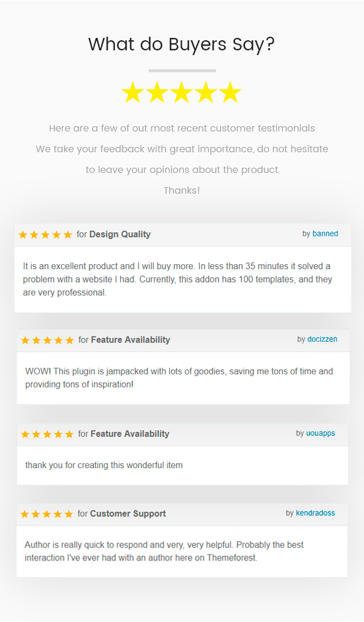This screenshot has height=622, width=364.
Task: Click the review mentioning Themeforest
Action: coord(164,551)
